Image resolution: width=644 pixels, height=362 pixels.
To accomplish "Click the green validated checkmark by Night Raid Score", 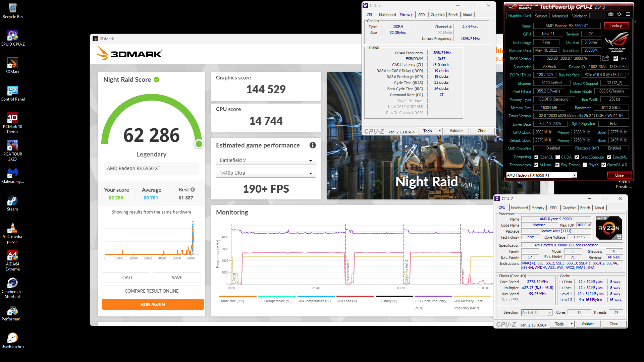I will (156, 79).
